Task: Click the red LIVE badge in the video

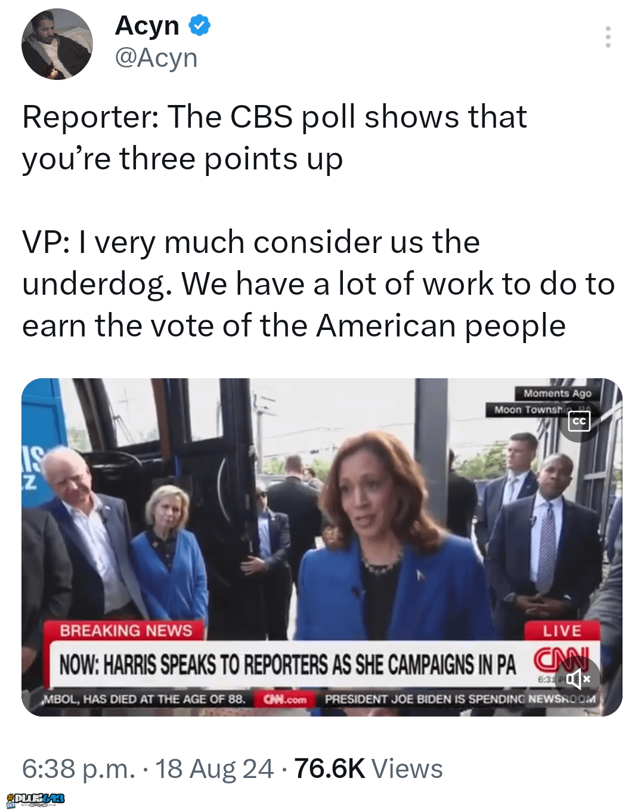Action: [562, 631]
